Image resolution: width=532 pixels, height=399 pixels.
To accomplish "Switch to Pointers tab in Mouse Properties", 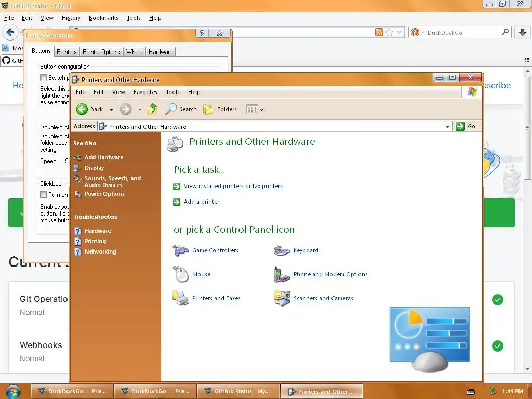I will (66, 52).
